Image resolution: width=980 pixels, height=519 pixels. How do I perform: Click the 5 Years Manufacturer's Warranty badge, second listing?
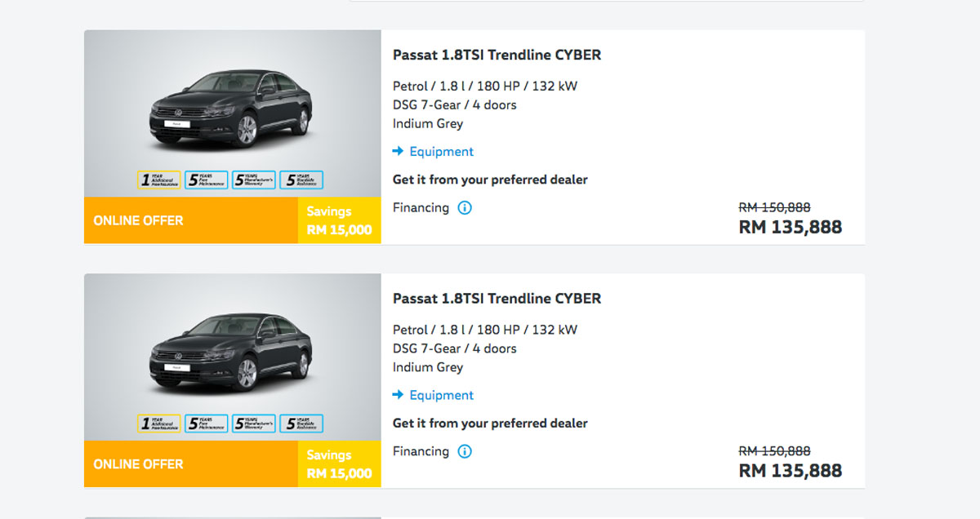click(x=254, y=424)
